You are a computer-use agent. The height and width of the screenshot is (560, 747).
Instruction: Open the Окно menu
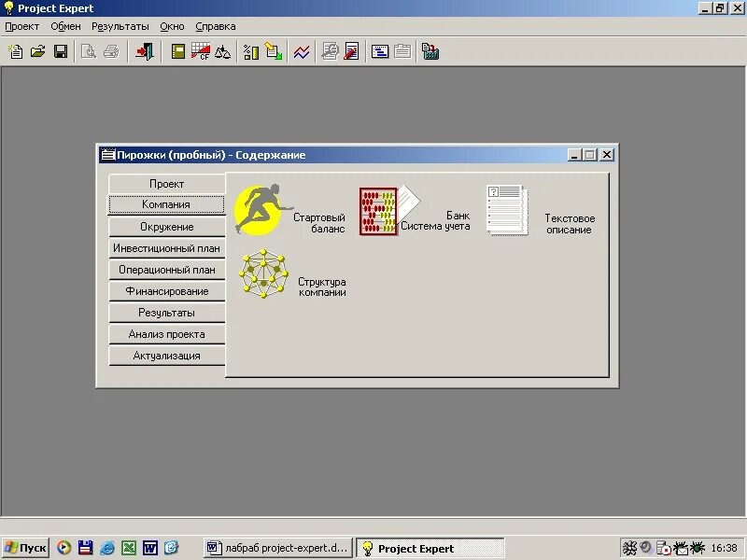172,27
